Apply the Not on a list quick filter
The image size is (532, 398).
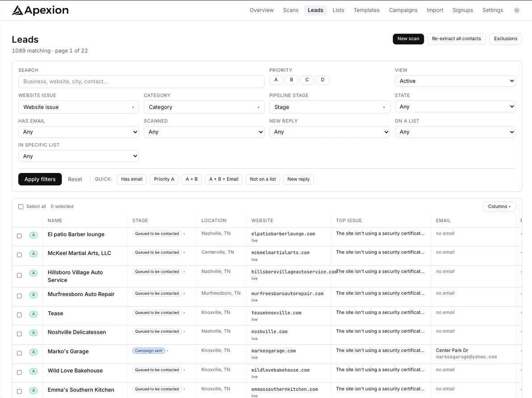[x=263, y=179]
